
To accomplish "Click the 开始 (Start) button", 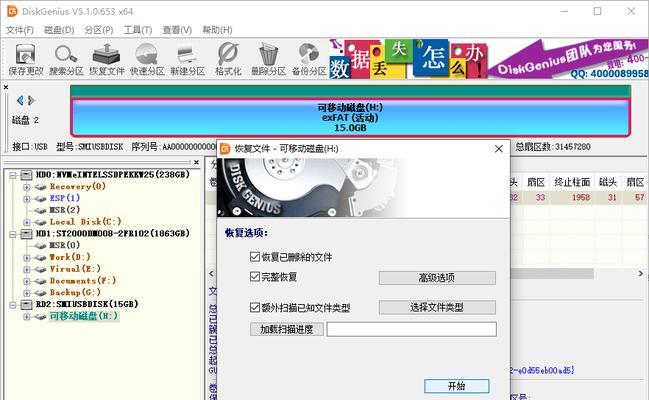I will click(x=455, y=386).
